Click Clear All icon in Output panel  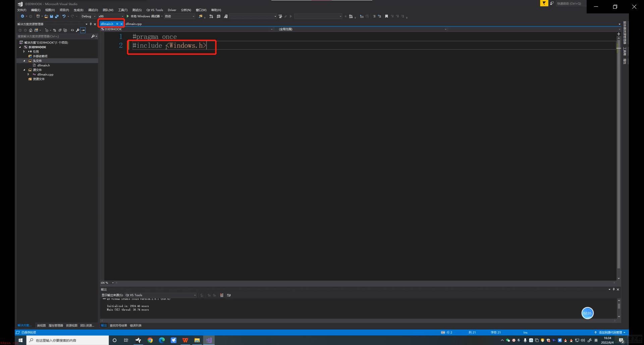tap(222, 295)
